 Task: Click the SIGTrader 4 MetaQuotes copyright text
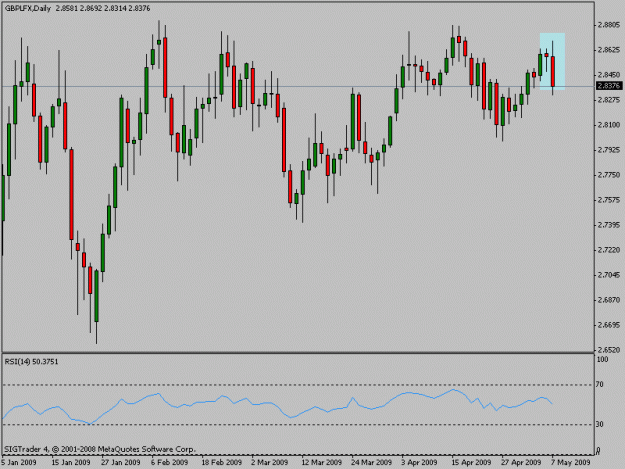point(100,449)
